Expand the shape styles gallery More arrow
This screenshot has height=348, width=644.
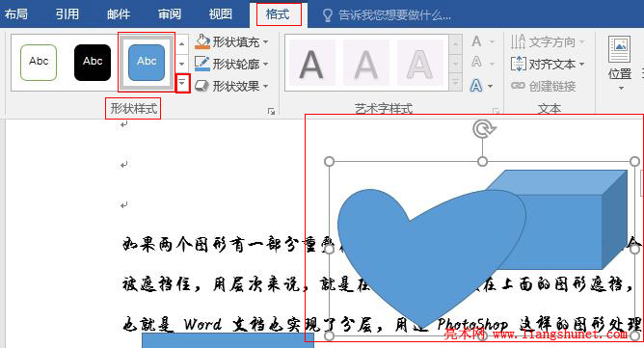(182, 84)
